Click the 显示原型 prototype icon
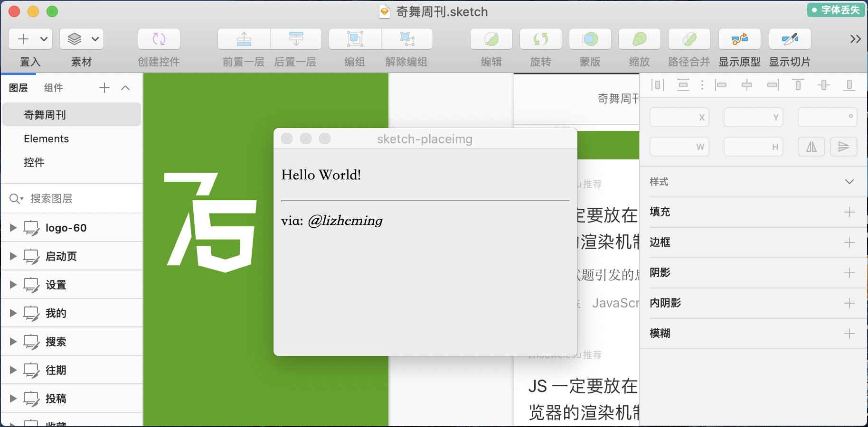Viewport: 868px width, 427px height. pos(739,39)
